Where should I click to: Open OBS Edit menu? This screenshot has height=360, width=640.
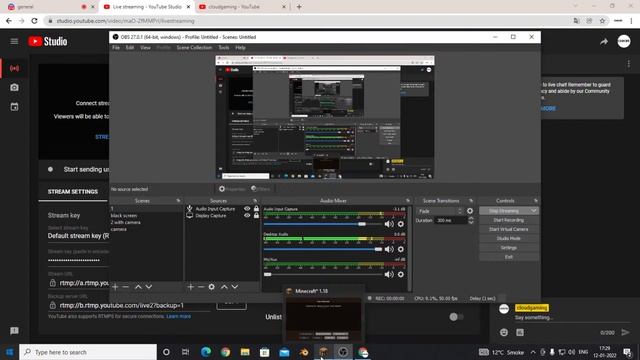[130, 48]
